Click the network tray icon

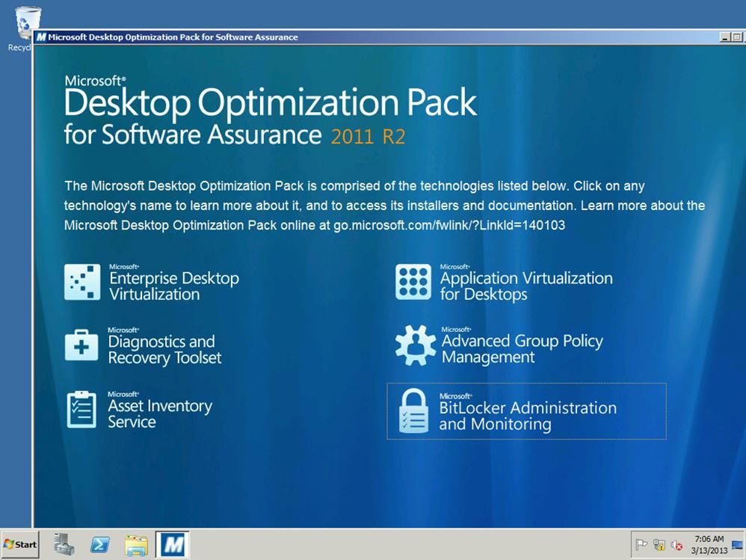[659, 544]
